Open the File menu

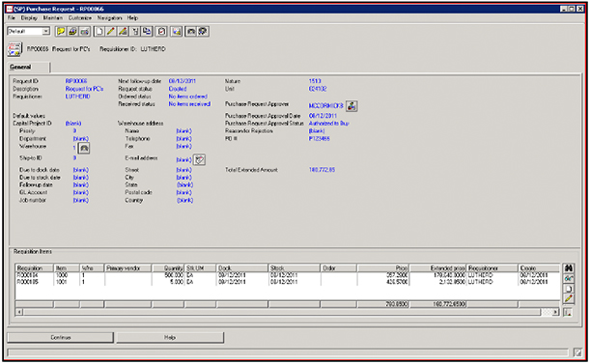12,17
